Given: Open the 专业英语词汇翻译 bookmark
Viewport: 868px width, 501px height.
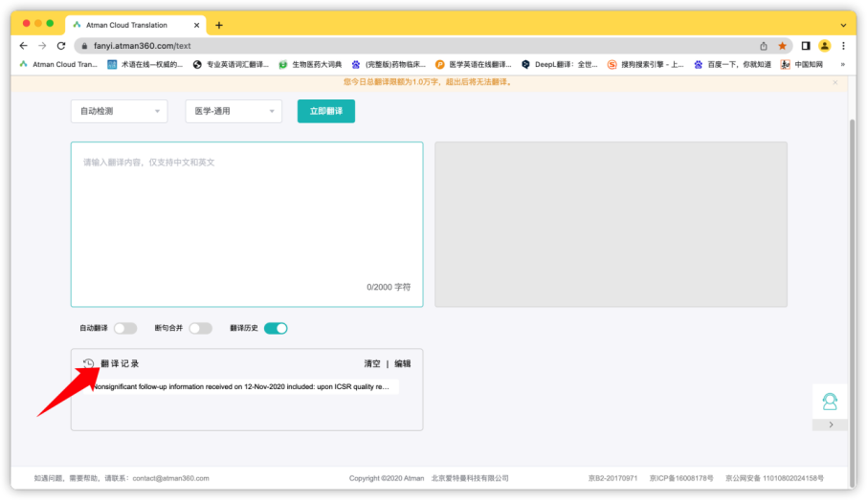Looking at the screenshot, I should coord(231,64).
